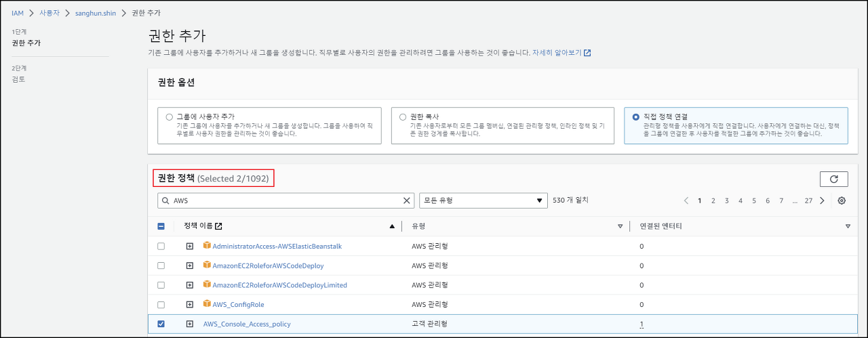Check AdministratorAccess-AWSElasticBeanstalk policy checkbox
The image size is (868, 338).
(161, 246)
